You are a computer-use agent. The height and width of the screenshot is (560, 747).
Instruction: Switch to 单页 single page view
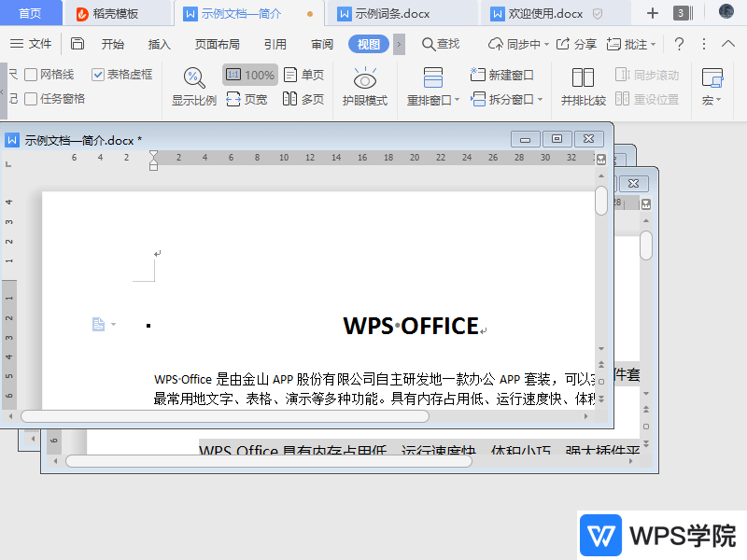303,75
